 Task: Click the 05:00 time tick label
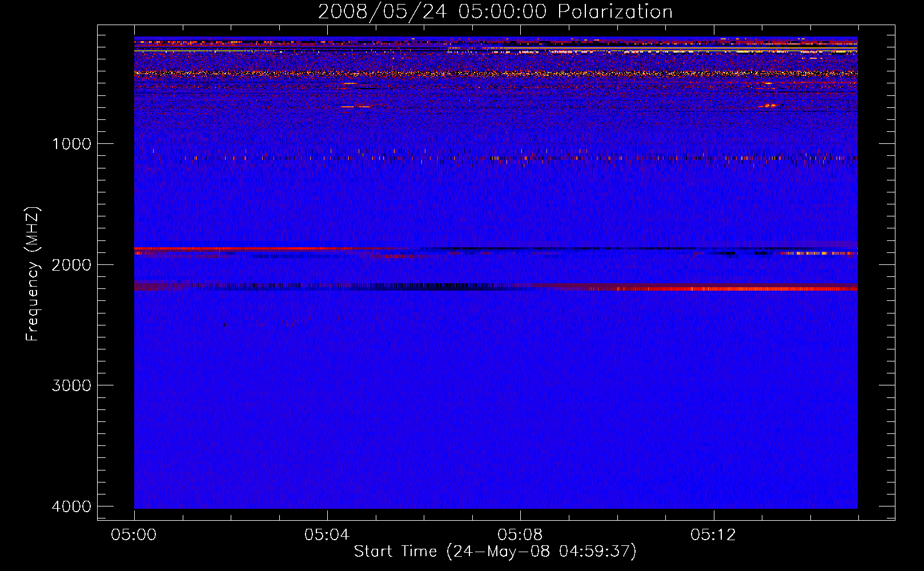coord(134,535)
